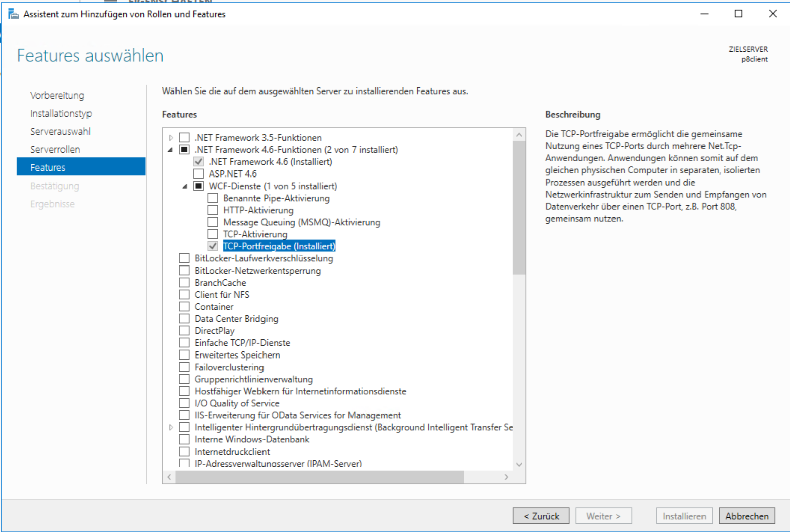Close the wizard with X button
Screen dimensions: 790x532
(773, 14)
